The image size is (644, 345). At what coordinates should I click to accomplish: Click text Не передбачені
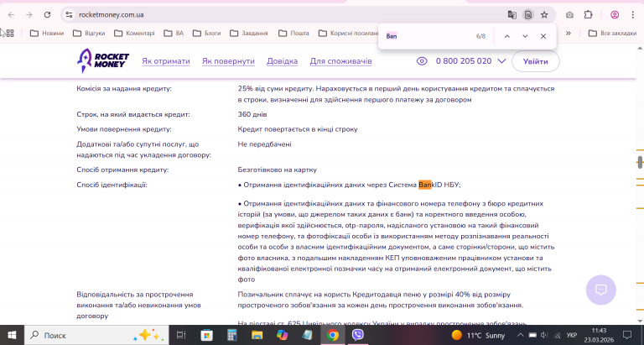click(264, 144)
